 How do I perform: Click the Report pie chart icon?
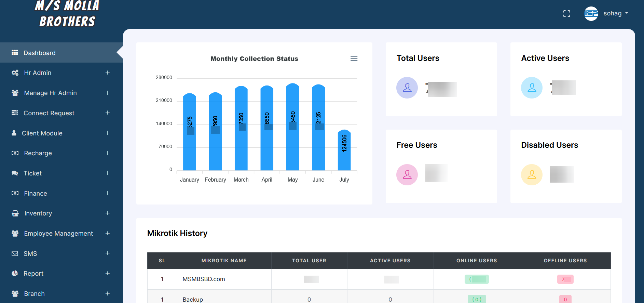pyautogui.click(x=15, y=274)
